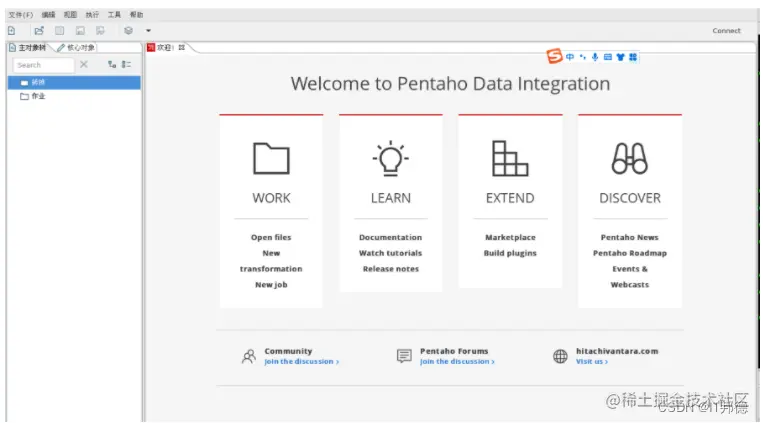This screenshot has width=763, height=423.
Task: Open the Marketplace link
Action: coord(510,238)
